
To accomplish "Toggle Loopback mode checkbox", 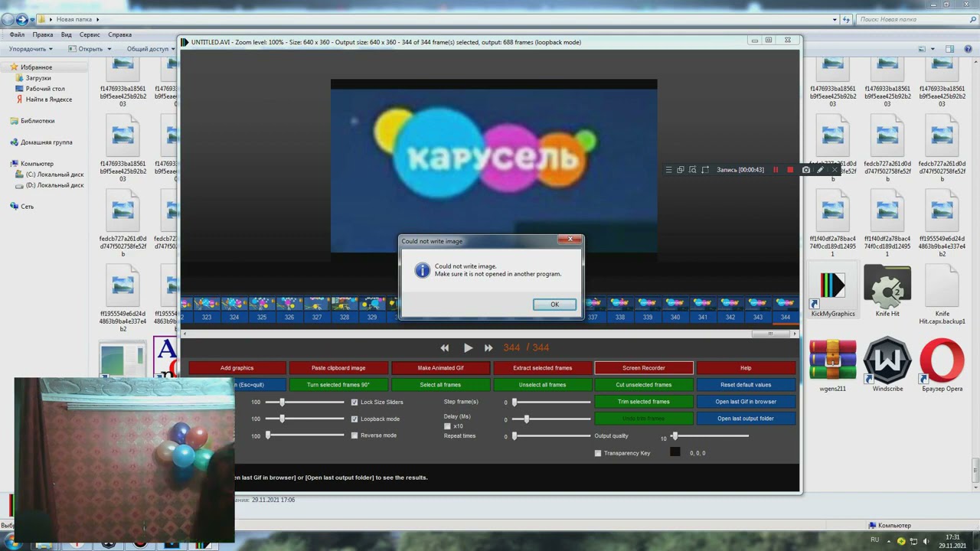I will (354, 419).
